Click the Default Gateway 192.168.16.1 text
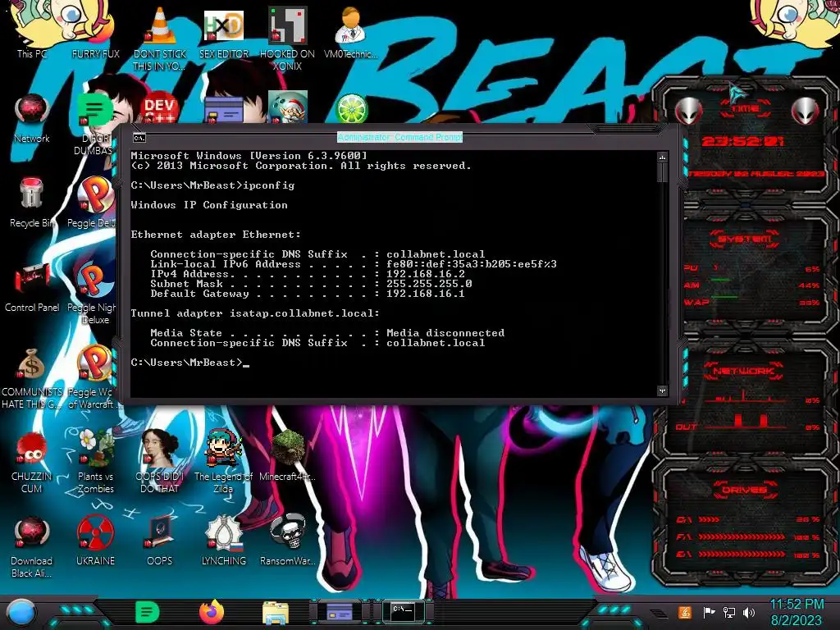This screenshot has width=840, height=630. (x=426, y=294)
